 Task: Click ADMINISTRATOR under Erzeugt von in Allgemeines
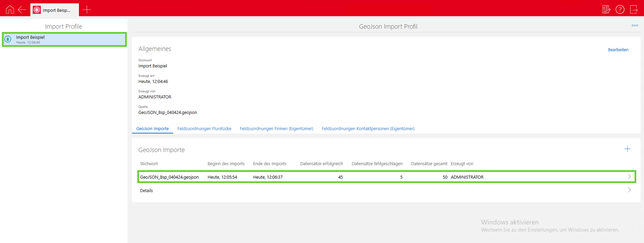pos(155,97)
